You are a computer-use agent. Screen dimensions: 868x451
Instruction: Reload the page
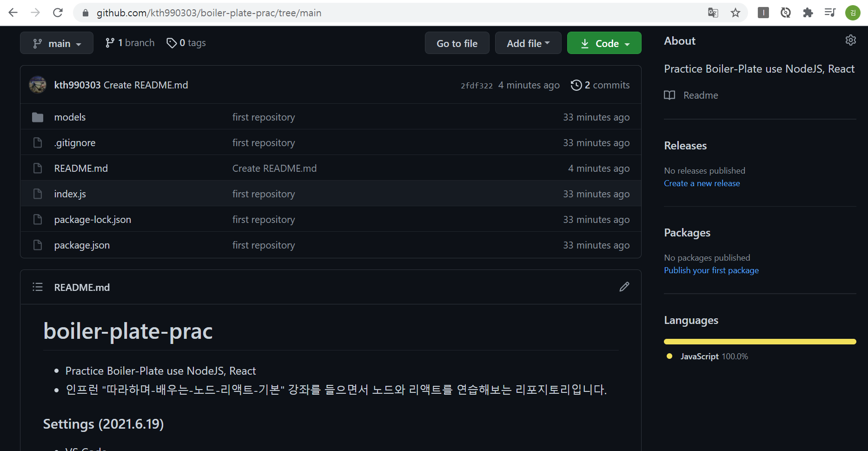coord(58,13)
